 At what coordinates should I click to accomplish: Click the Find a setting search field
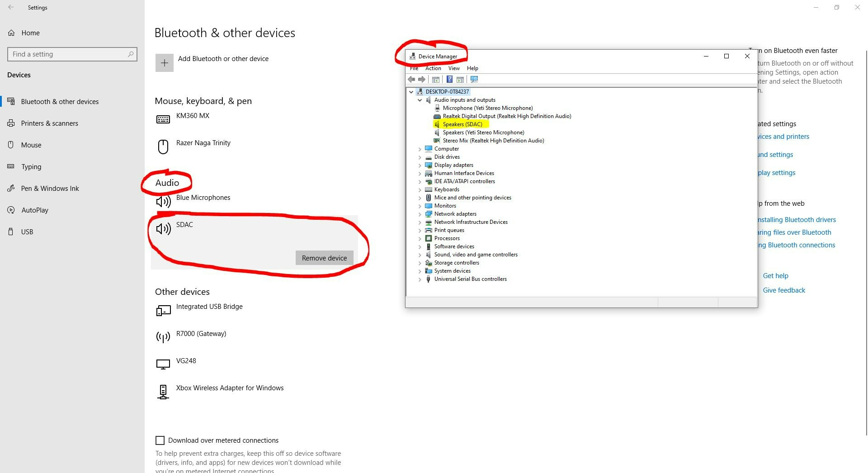pyautogui.click(x=68, y=54)
